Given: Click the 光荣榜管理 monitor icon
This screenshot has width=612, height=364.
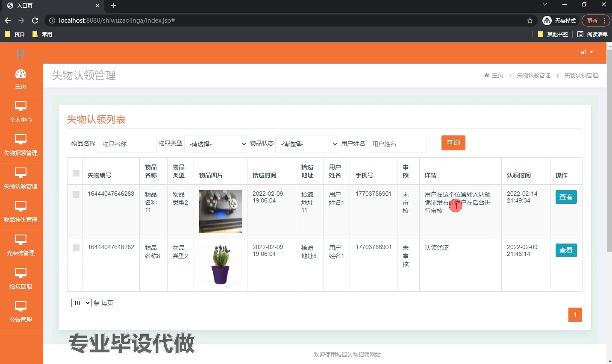Looking at the screenshot, I should tap(21, 239).
